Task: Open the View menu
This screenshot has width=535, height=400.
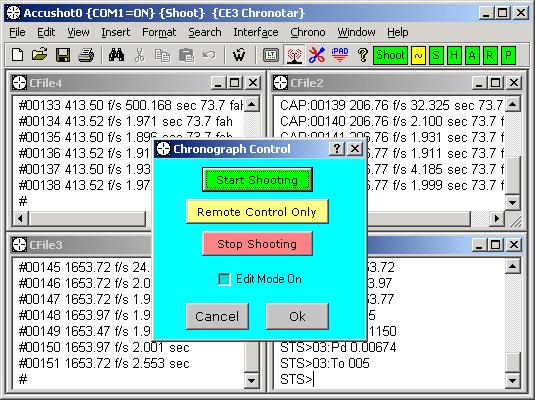Action: 78,32
